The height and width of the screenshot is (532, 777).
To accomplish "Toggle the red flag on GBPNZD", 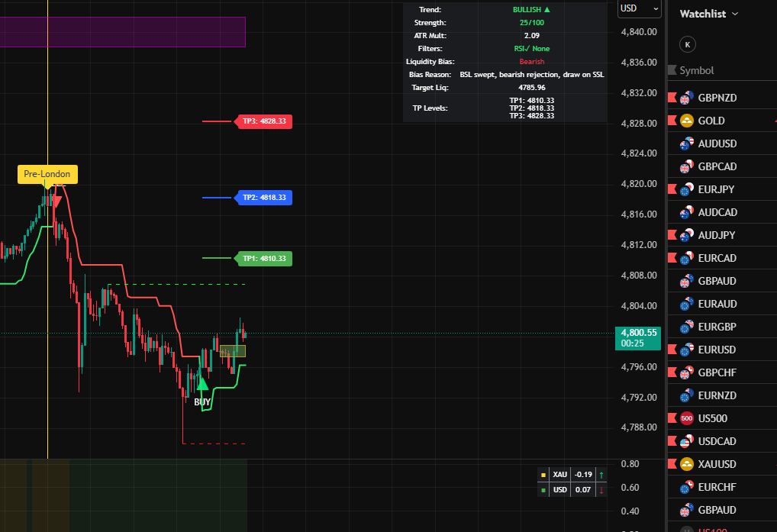I will pyautogui.click(x=672, y=98).
